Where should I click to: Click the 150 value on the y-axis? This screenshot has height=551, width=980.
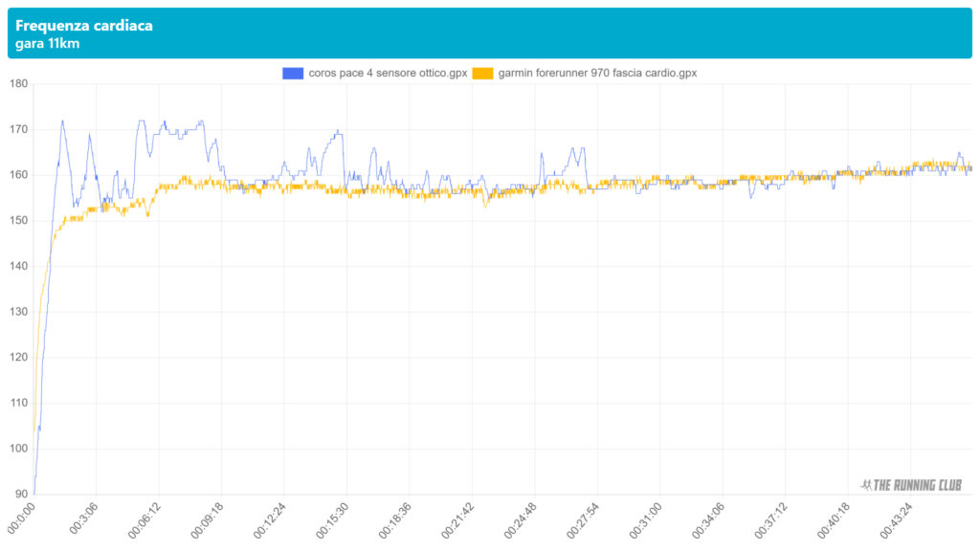coord(17,221)
